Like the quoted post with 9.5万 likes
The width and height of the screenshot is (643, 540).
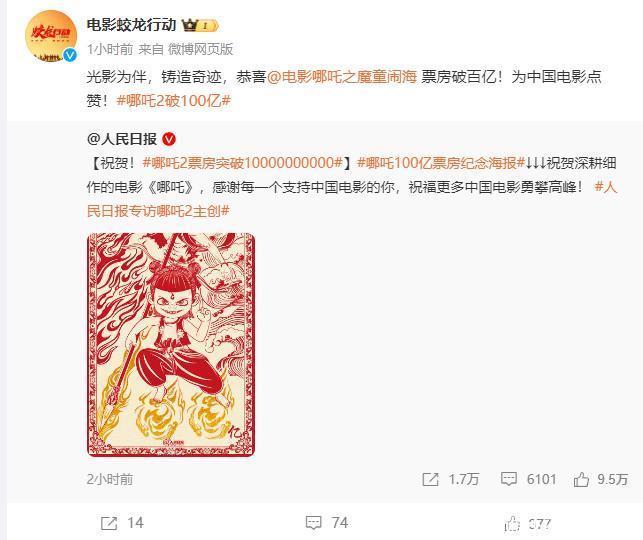[581, 479]
